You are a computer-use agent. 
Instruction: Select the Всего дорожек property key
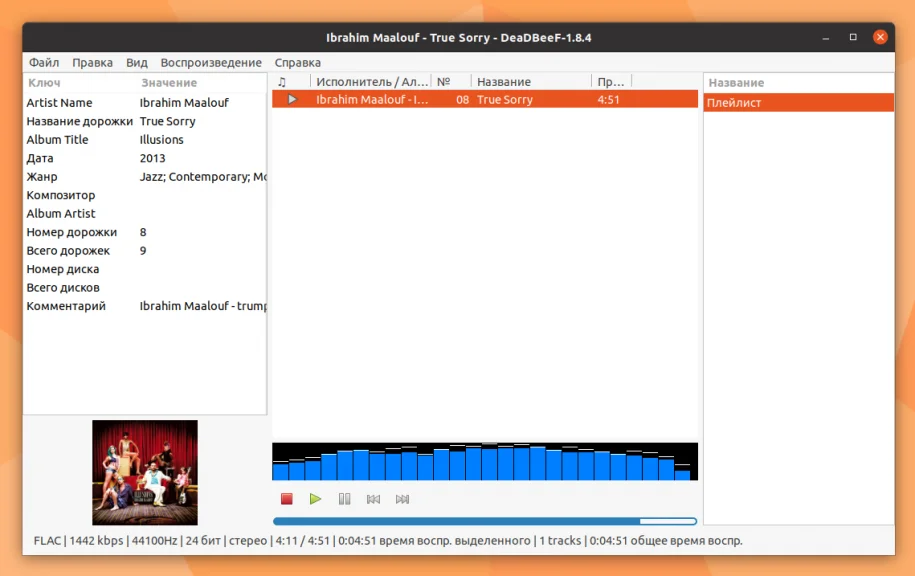pyautogui.click(x=68, y=250)
